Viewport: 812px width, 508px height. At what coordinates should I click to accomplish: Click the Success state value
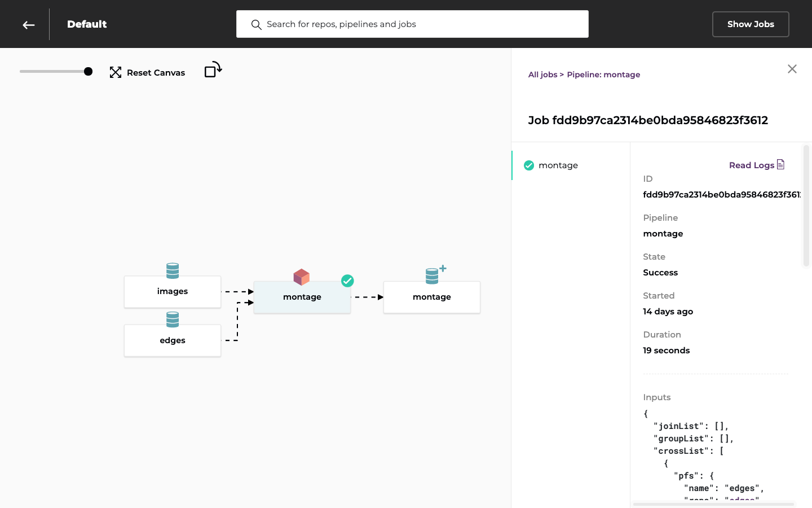point(660,273)
